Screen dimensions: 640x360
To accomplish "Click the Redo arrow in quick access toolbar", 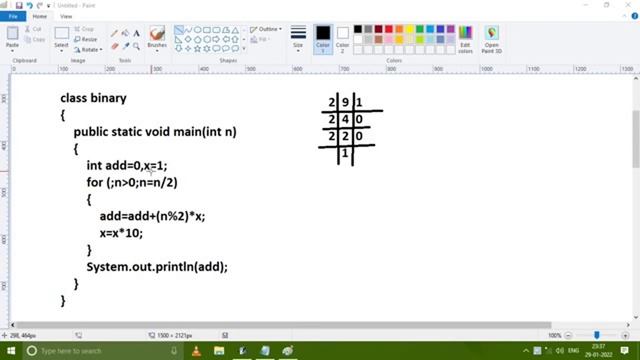I will 40,6.
